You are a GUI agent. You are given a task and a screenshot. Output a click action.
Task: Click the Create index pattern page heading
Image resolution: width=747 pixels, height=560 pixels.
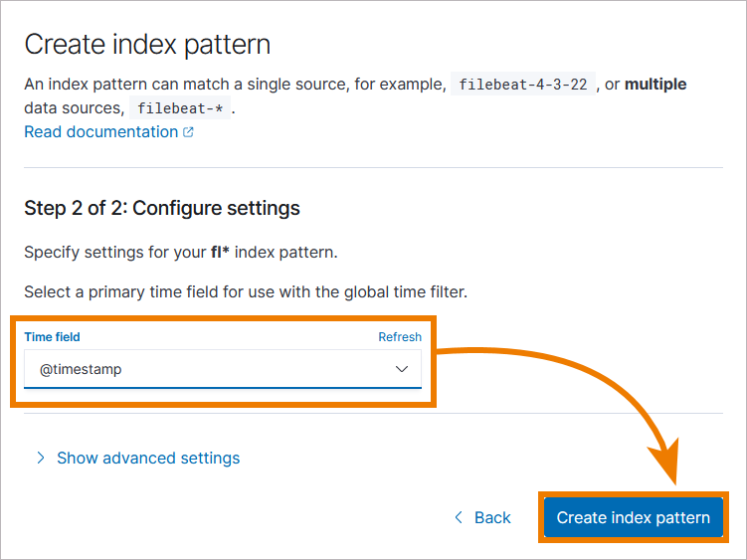point(147,45)
